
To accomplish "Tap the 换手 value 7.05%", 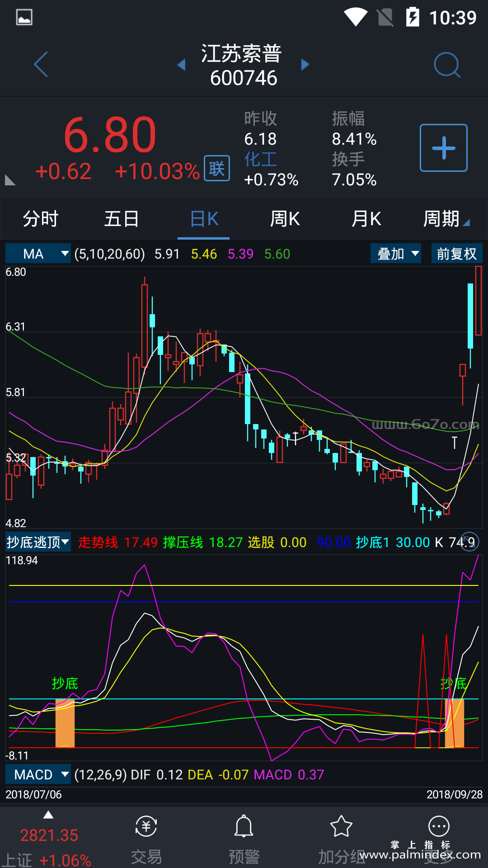I will (354, 179).
